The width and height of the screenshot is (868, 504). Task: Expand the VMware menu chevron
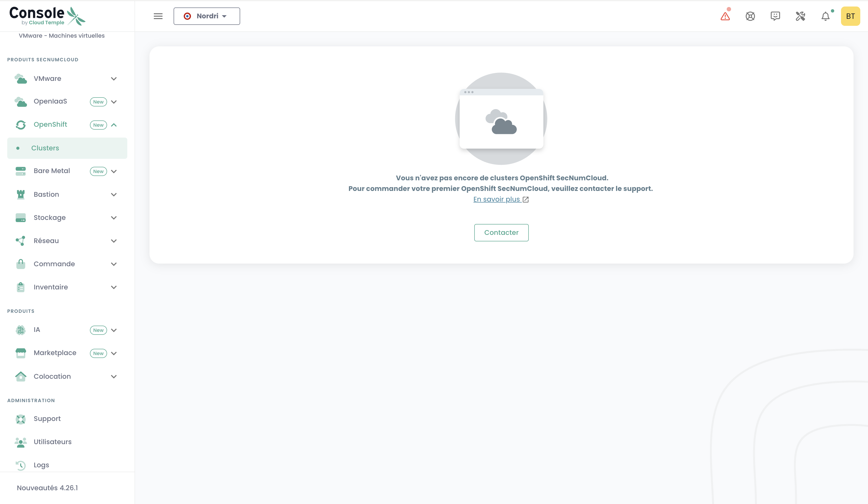(114, 79)
